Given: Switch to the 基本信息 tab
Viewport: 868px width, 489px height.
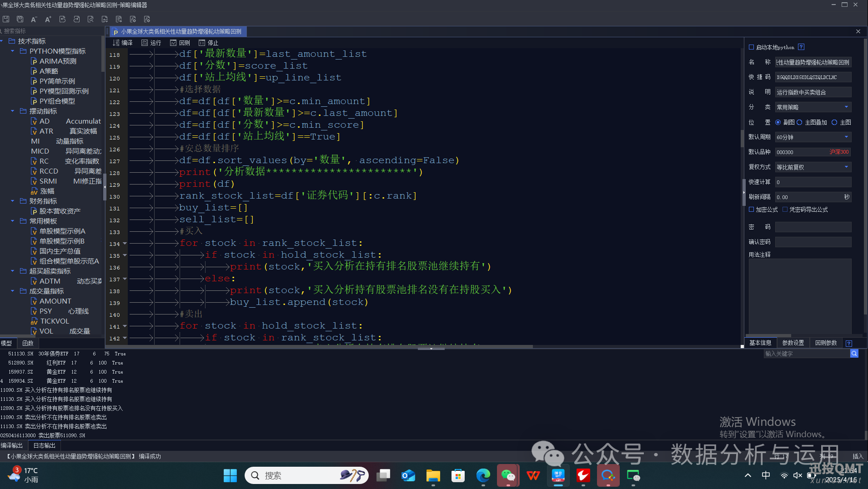Looking at the screenshot, I should tap(760, 343).
